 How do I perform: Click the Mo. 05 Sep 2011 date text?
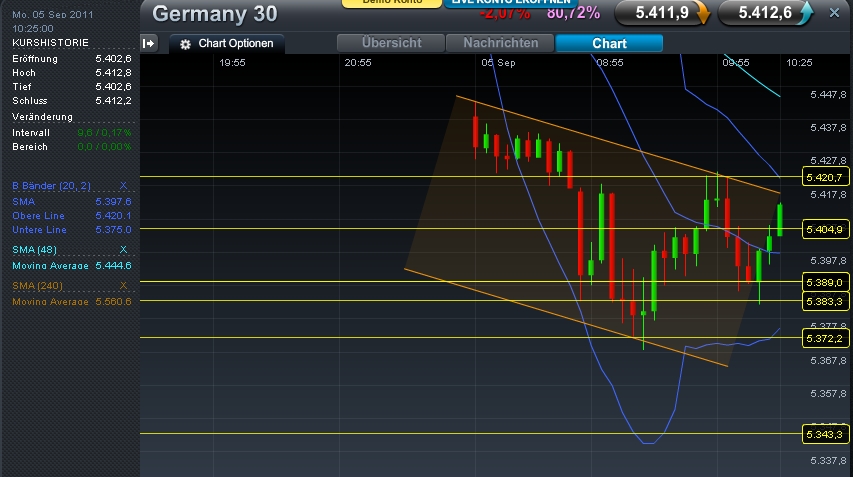click(x=52, y=15)
